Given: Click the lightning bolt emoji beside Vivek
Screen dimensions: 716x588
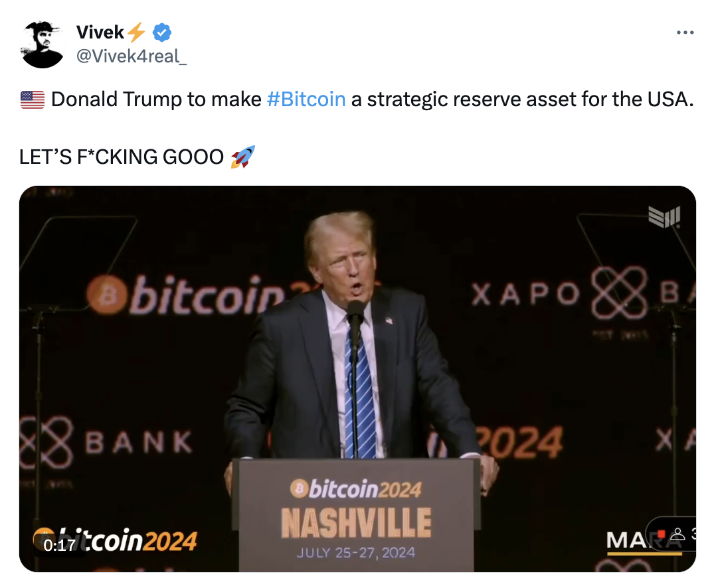Looking at the screenshot, I should [x=135, y=33].
